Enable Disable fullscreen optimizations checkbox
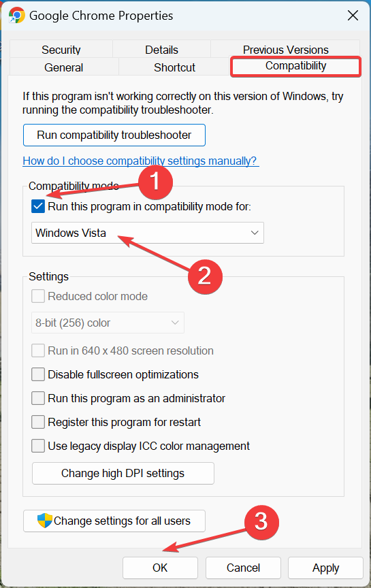Screen dimensions: 371x588 click(38, 374)
